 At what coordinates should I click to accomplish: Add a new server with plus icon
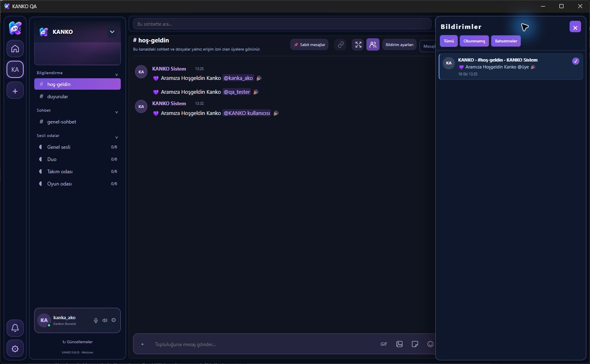[x=15, y=91]
